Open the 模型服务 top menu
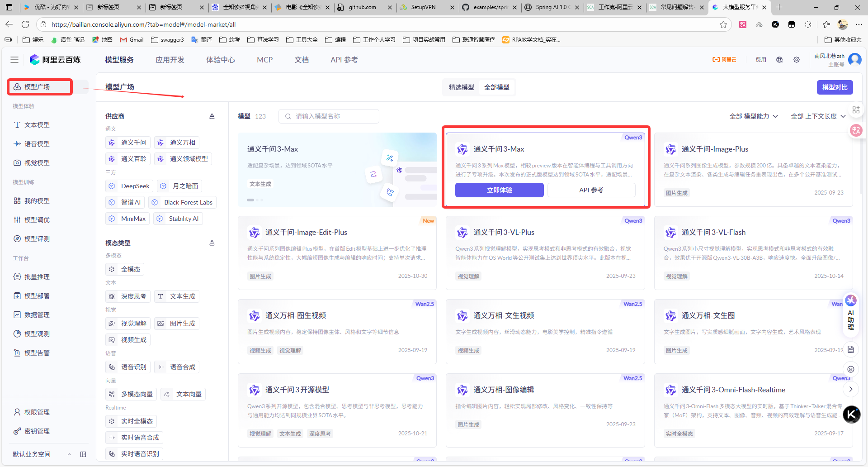The height and width of the screenshot is (467, 868). click(x=119, y=60)
